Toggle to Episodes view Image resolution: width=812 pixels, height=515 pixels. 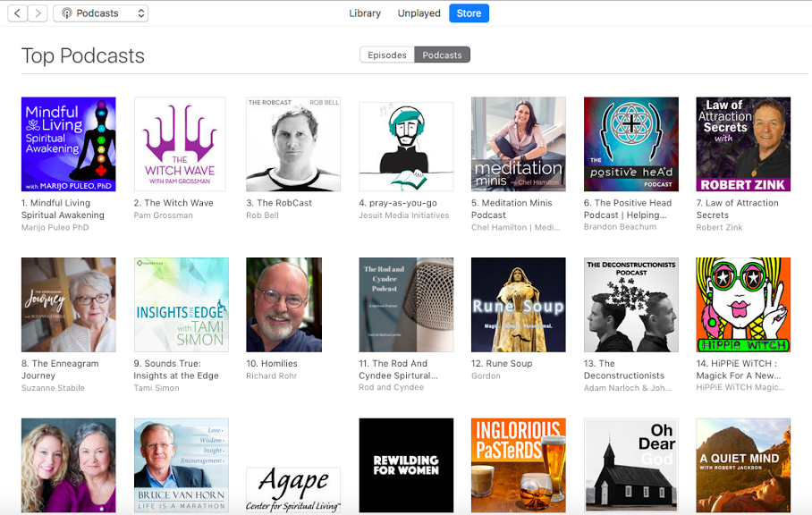[387, 55]
